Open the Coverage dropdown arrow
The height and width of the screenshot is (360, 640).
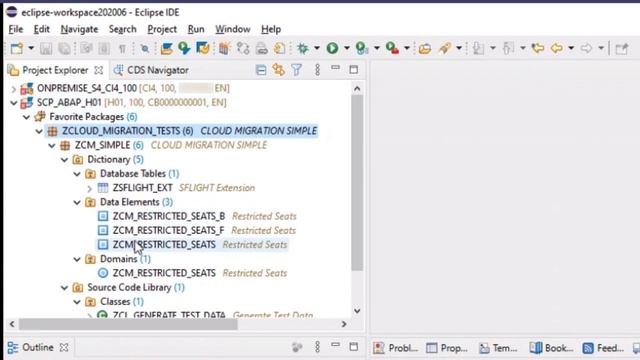point(377,48)
